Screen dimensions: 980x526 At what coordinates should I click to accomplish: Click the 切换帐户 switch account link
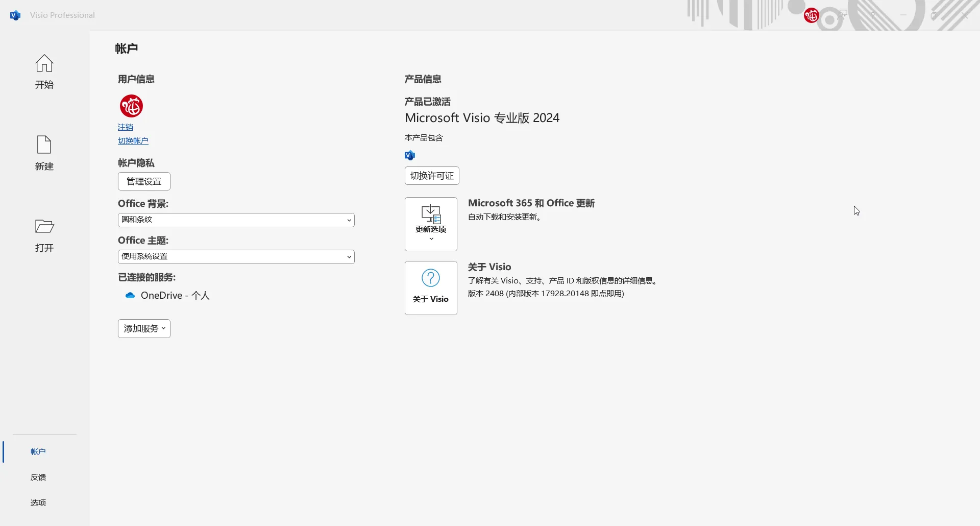[x=133, y=141]
